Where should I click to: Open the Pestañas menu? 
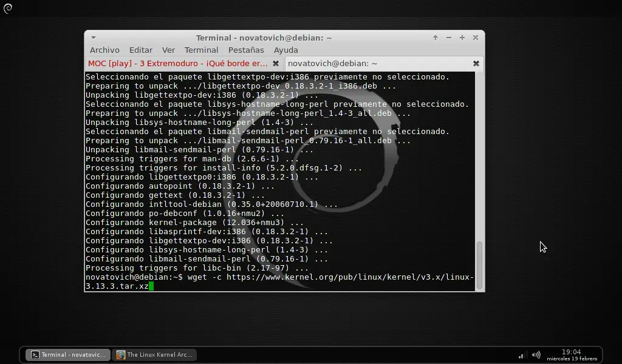[246, 50]
